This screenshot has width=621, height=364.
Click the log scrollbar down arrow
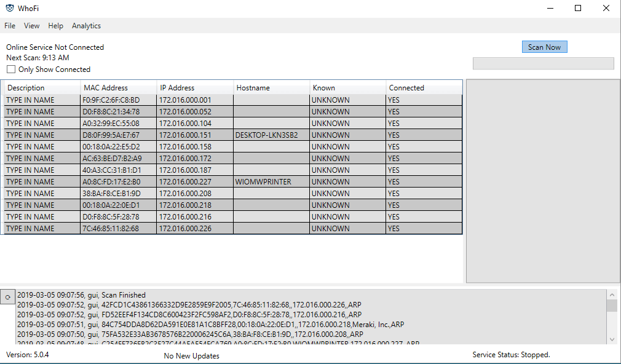click(x=611, y=339)
